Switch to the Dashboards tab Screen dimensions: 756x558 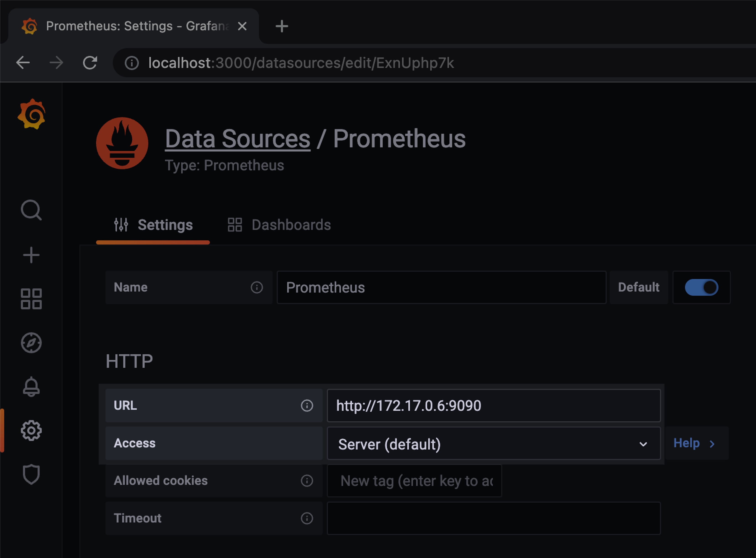[279, 225]
